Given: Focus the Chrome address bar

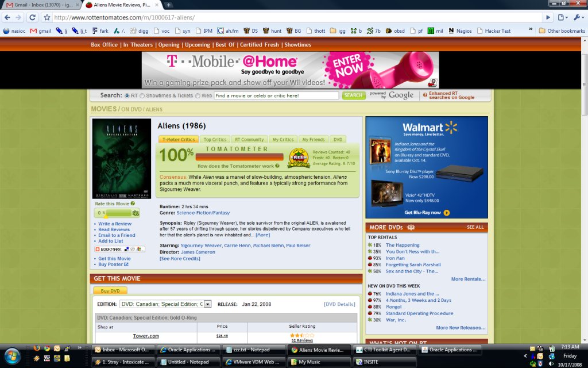Looking at the screenshot, I should pyautogui.click(x=297, y=17).
